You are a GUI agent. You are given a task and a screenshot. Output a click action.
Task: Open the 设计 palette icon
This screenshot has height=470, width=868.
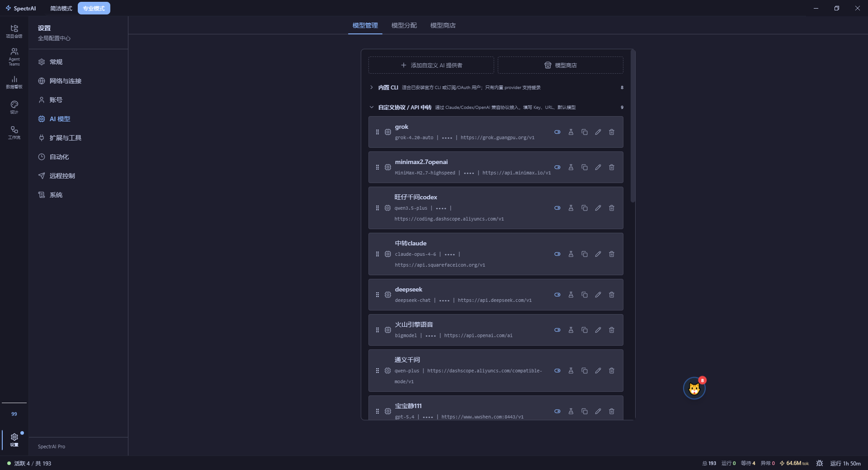pyautogui.click(x=14, y=107)
